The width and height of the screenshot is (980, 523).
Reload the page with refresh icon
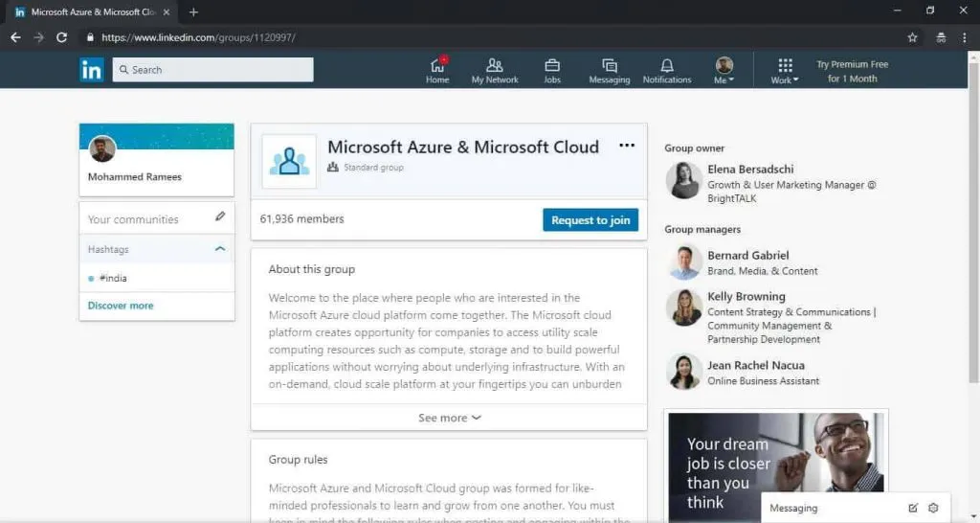(x=61, y=37)
